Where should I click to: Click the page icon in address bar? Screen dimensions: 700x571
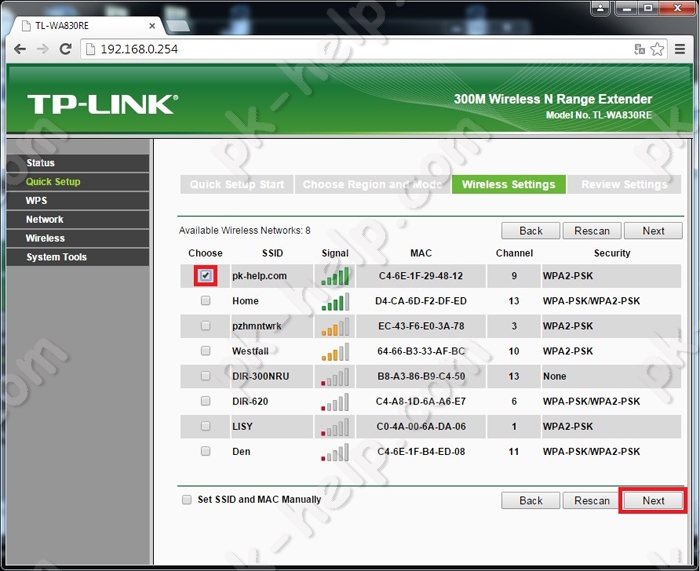[x=90, y=49]
